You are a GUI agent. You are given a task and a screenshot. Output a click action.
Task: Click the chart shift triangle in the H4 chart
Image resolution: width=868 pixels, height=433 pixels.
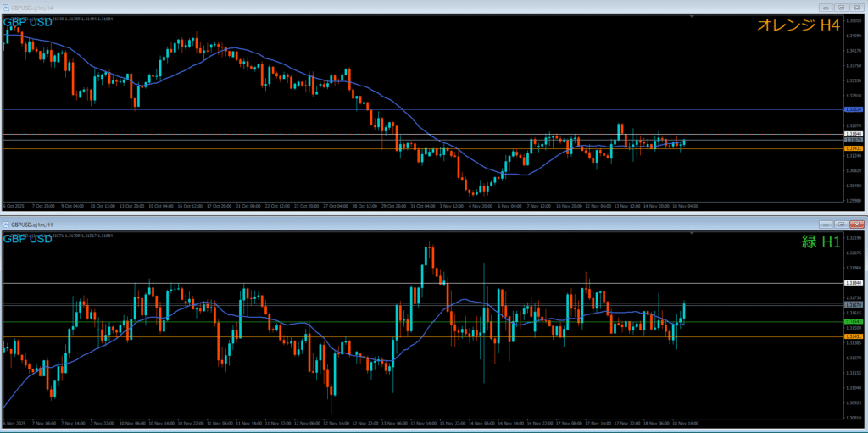pos(692,17)
